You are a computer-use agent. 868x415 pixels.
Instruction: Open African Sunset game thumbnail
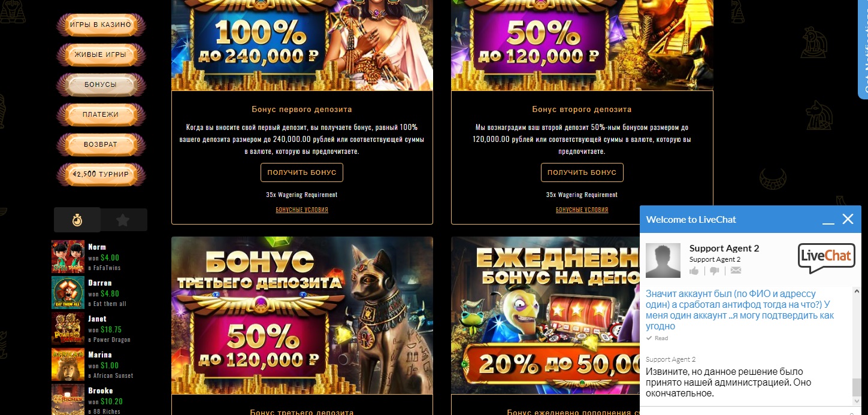click(x=68, y=365)
